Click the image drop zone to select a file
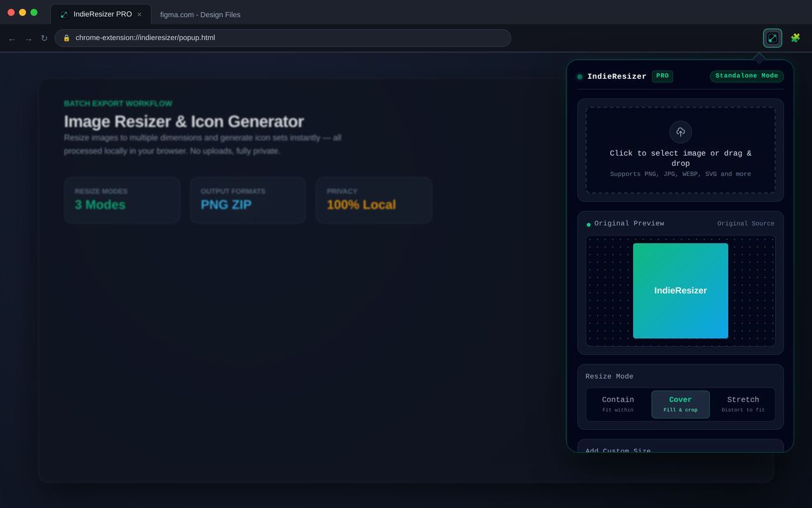This screenshot has width=812, height=508. (x=681, y=150)
